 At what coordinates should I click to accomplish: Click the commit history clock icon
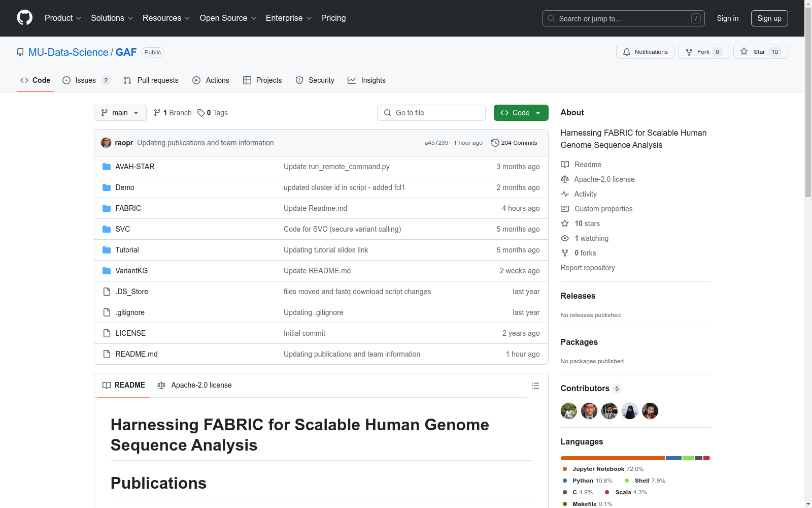pos(495,143)
